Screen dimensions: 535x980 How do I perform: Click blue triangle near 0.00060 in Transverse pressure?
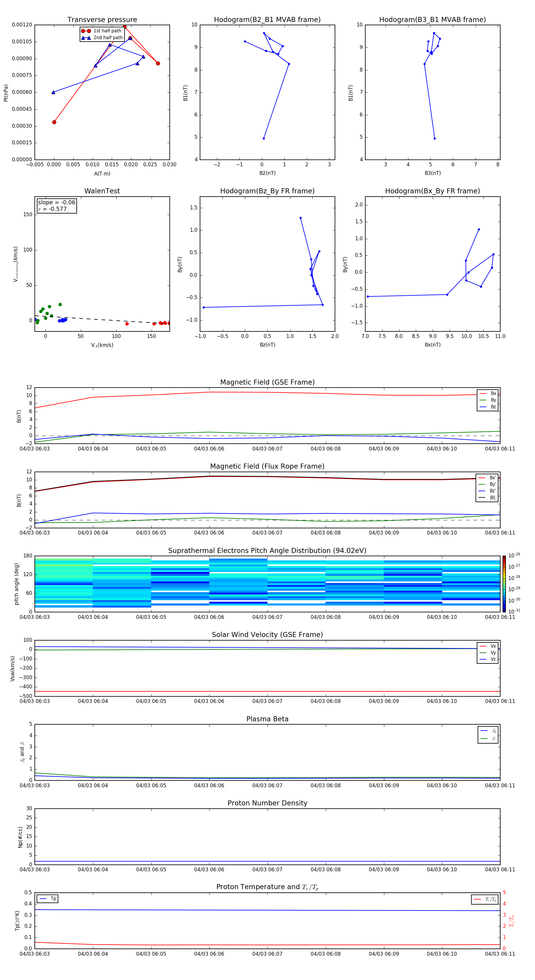[x=53, y=92]
